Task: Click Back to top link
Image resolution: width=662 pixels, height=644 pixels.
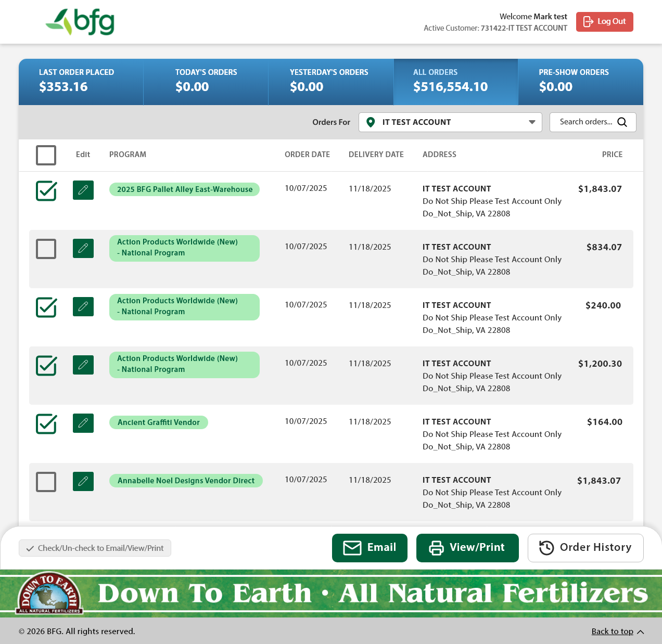Action: (612, 631)
